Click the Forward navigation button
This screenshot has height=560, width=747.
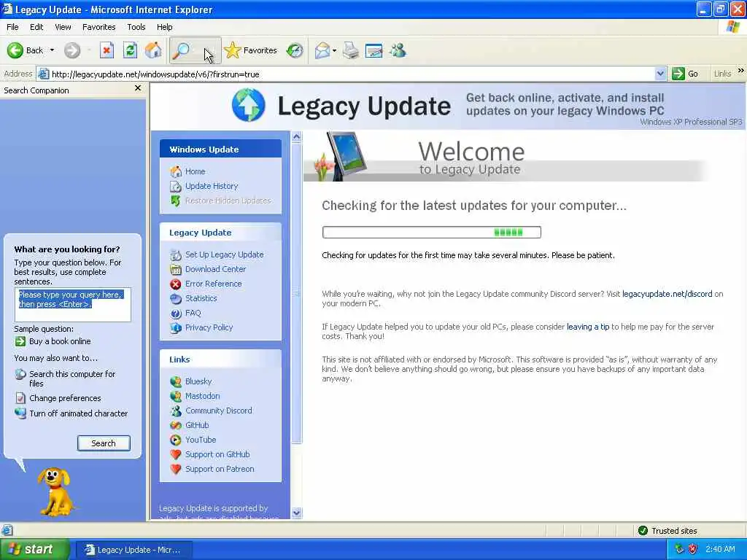pyautogui.click(x=72, y=50)
